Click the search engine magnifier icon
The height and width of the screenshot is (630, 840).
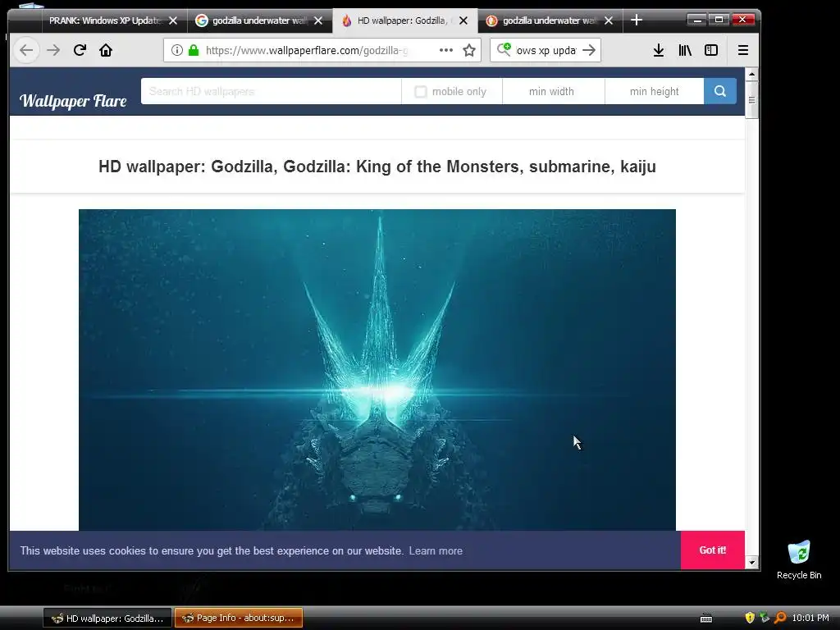click(504, 50)
